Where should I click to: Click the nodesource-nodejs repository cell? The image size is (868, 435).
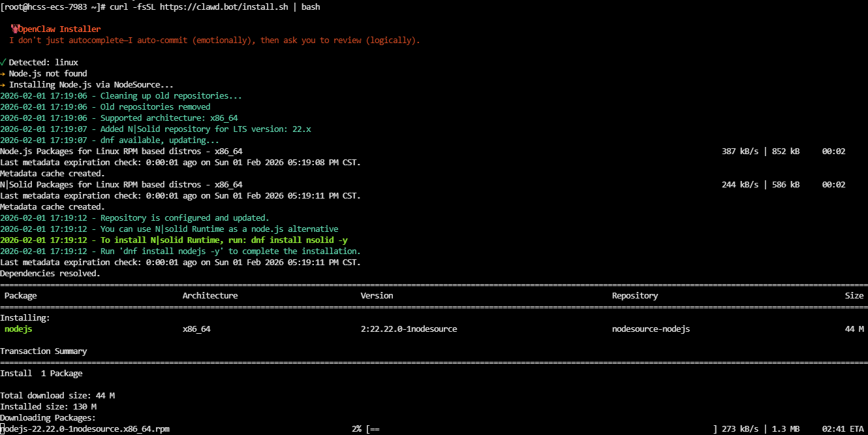tap(651, 329)
